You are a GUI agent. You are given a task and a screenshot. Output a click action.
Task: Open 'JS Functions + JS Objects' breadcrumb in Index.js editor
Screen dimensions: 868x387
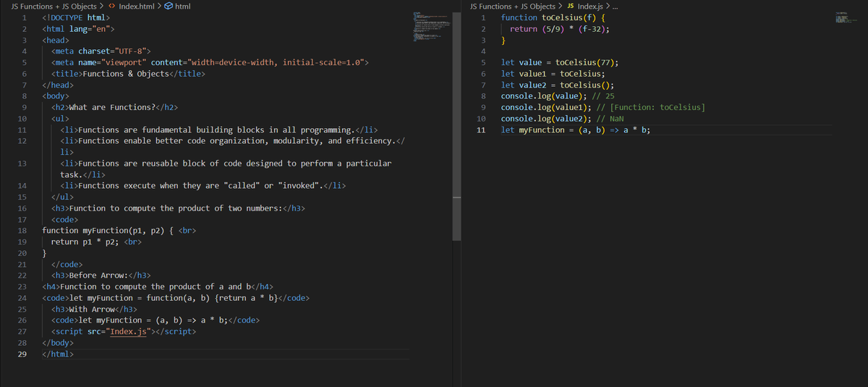513,6
